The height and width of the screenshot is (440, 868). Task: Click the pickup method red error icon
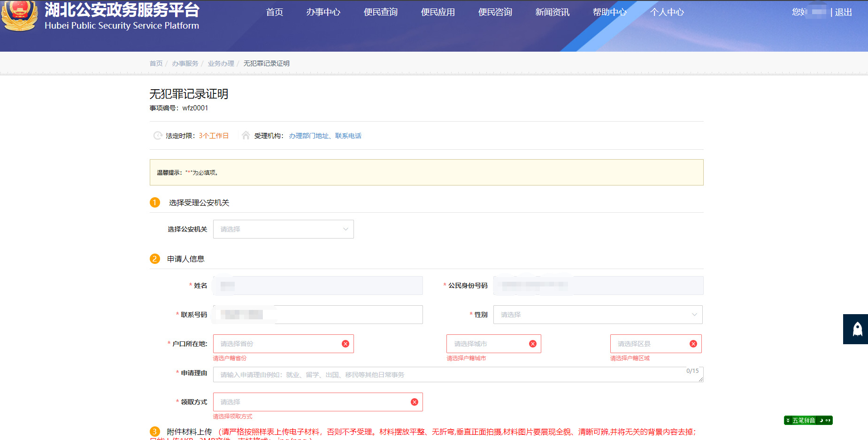[415, 402]
